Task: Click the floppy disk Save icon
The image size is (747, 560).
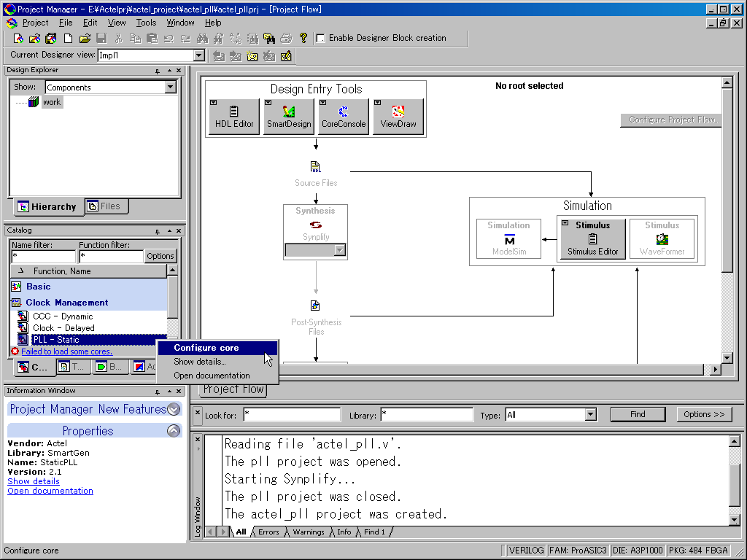Action: coord(101,38)
